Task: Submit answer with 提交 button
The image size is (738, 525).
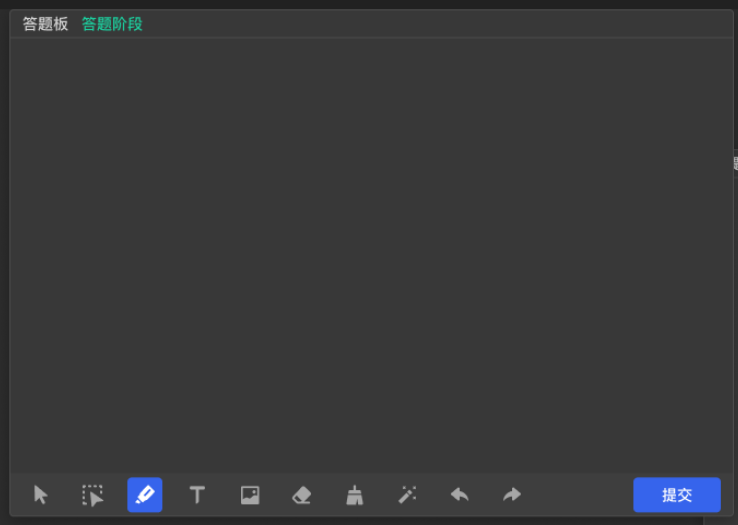Action: 677,495
